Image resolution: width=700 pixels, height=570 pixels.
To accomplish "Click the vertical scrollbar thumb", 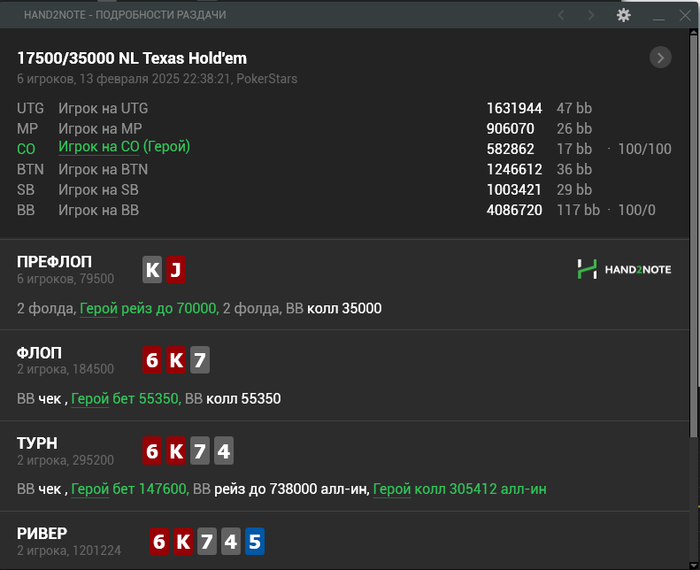I will pos(693,237).
